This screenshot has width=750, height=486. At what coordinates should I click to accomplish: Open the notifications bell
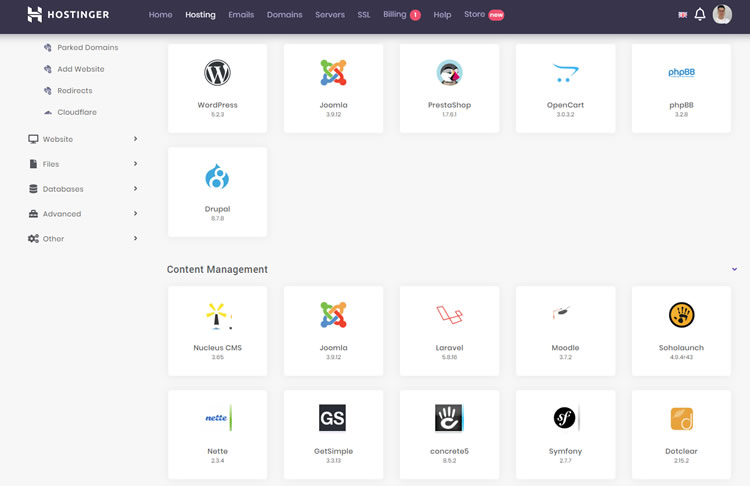pyautogui.click(x=700, y=14)
